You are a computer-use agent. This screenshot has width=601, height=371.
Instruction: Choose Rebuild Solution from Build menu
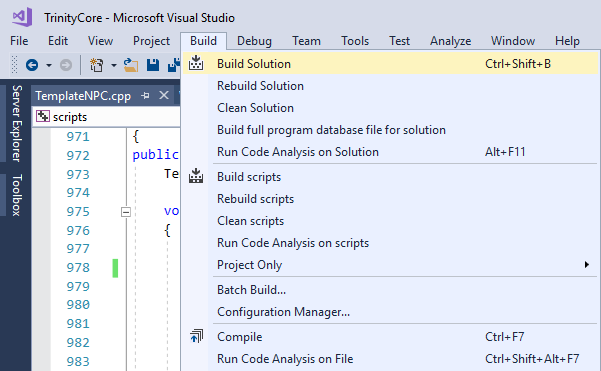[389, 86]
